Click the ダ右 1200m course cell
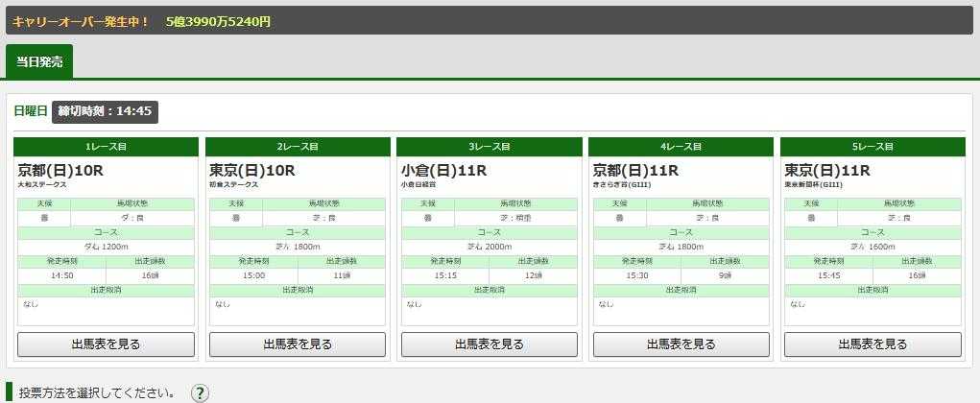980x403 pixels. click(106, 247)
